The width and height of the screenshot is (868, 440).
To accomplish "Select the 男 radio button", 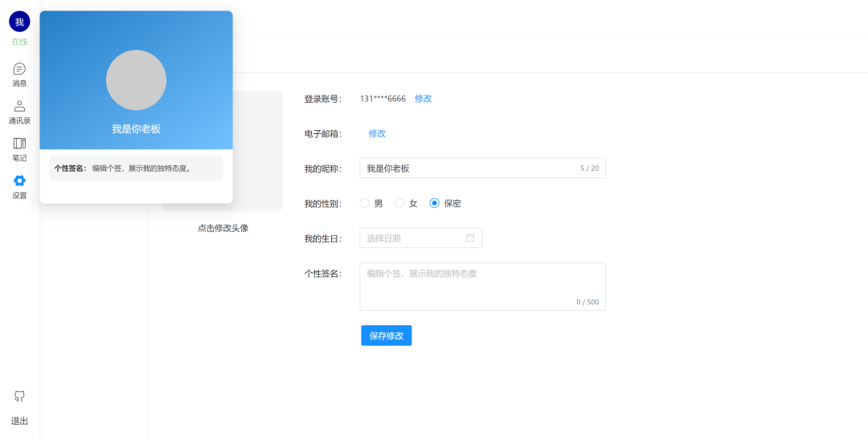I will pos(364,203).
